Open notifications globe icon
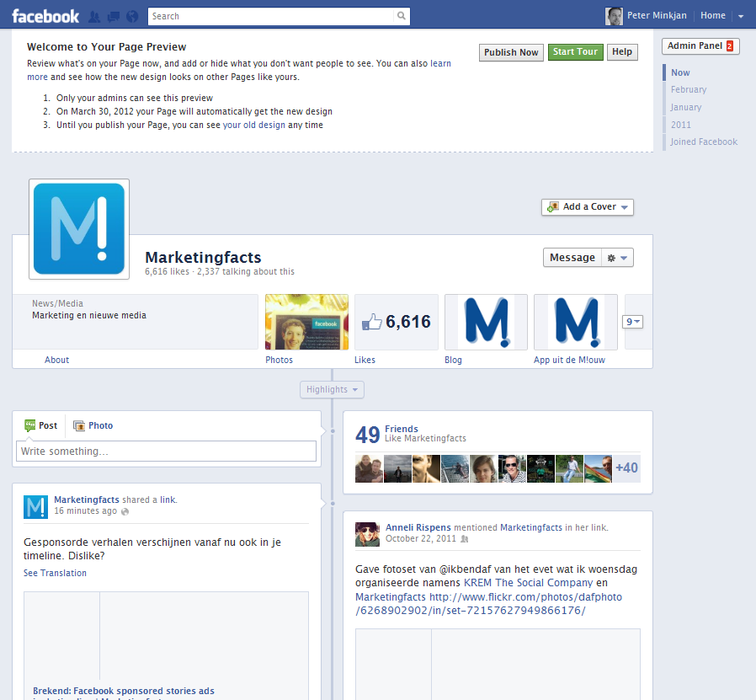The height and width of the screenshot is (700, 756). tap(131, 16)
